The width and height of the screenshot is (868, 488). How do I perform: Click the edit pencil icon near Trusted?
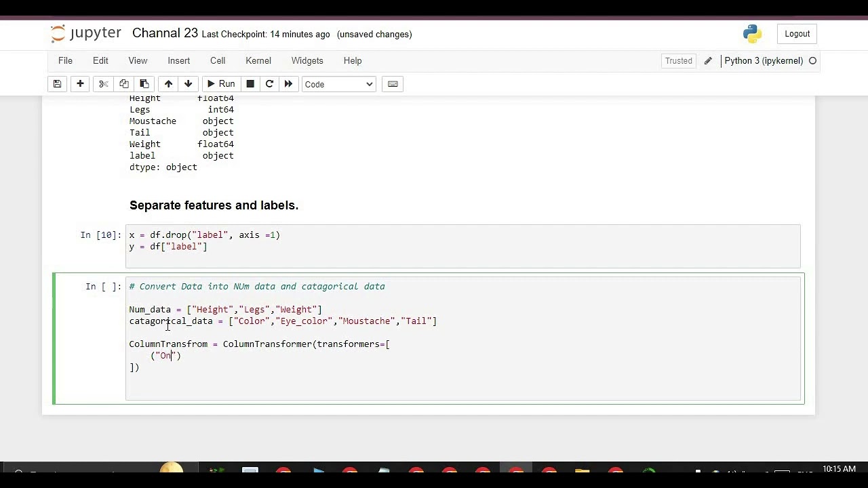pos(708,61)
